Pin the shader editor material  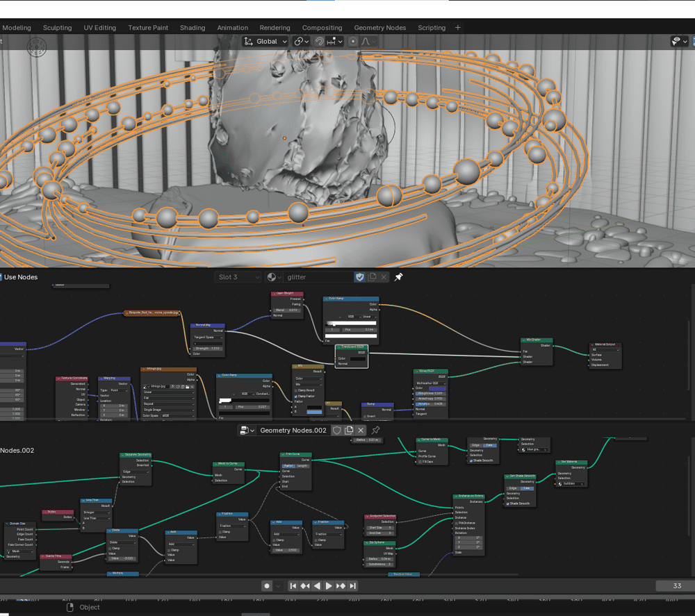[x=398, y=277]
